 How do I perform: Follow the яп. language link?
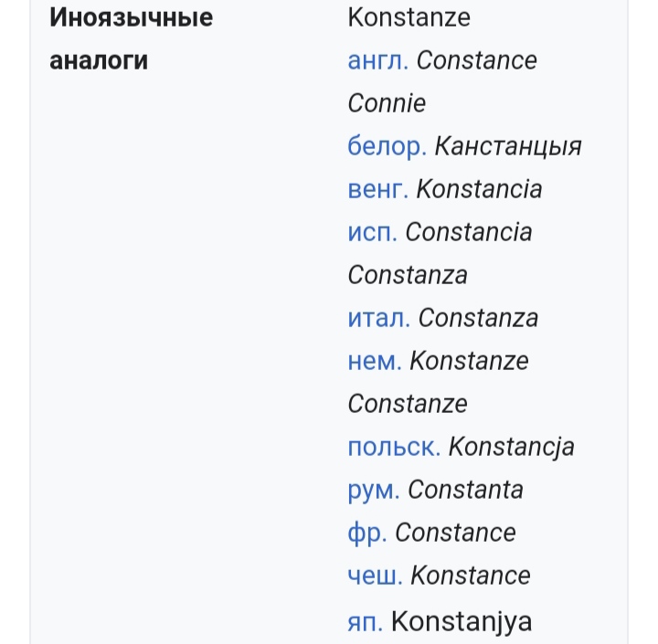tap(365, 622)
